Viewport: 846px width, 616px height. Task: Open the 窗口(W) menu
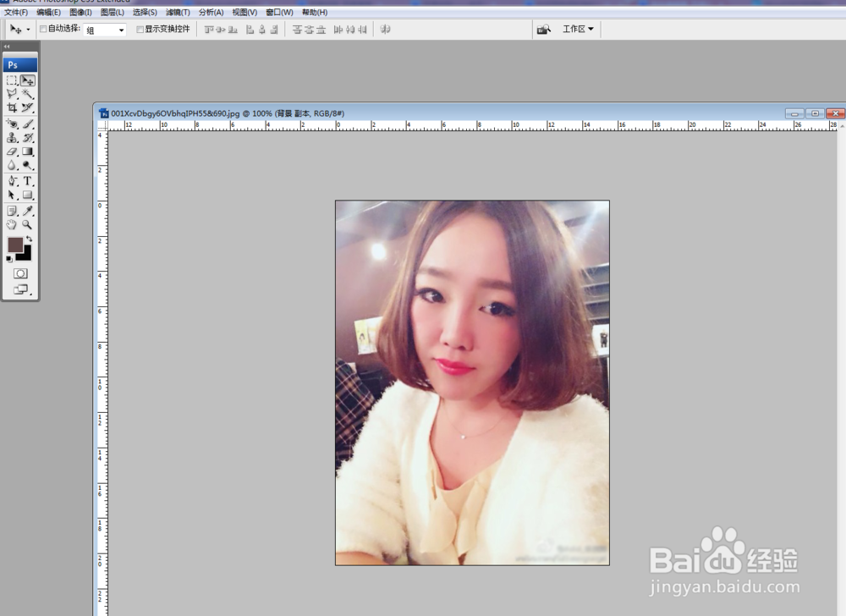pos(279,12)
